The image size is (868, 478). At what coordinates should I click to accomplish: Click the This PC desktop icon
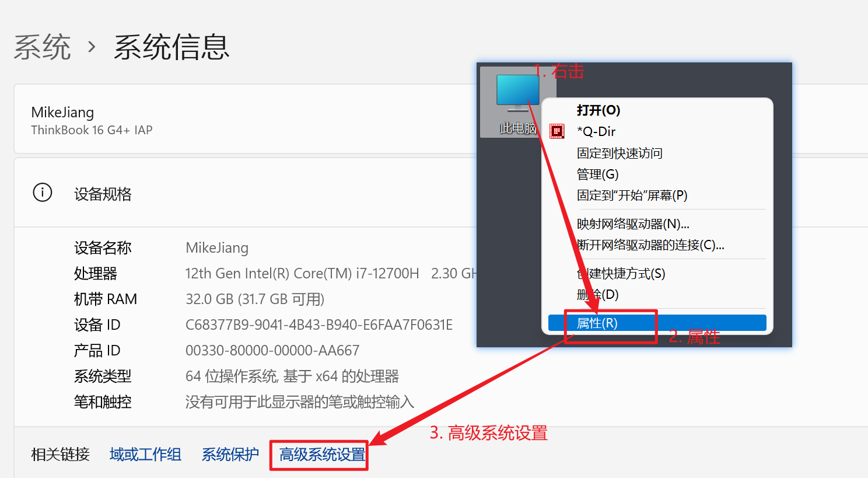click(518, 103)
